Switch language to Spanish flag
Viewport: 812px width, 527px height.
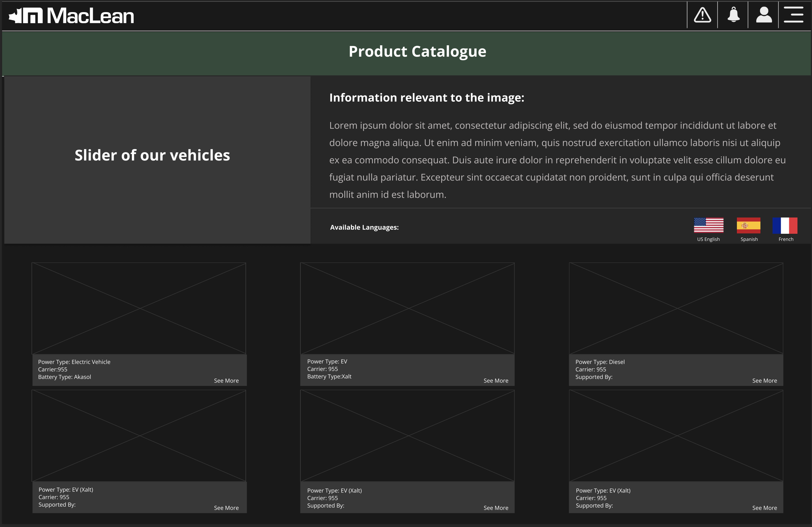(749, 225)
